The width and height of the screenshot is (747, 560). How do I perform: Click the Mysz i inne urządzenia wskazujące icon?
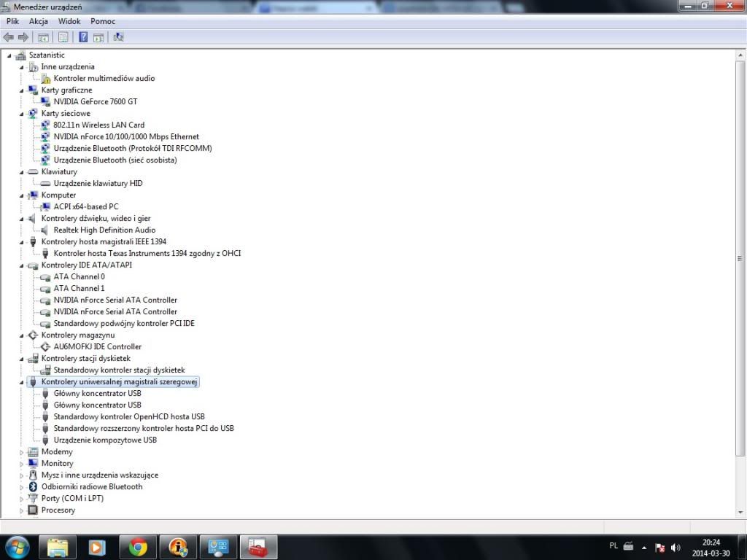(33, 475)
